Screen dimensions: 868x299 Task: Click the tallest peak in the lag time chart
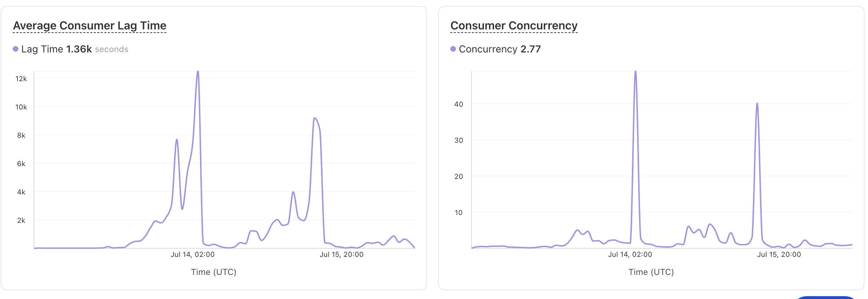pos(198,72)
